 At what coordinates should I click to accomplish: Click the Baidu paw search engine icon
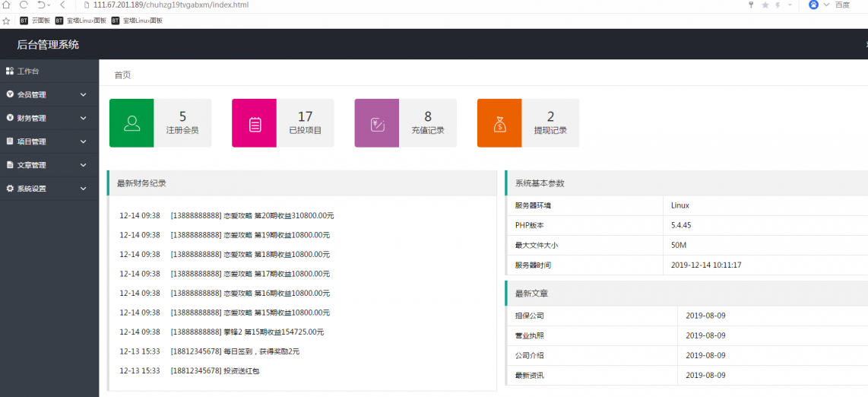[813, 5]
